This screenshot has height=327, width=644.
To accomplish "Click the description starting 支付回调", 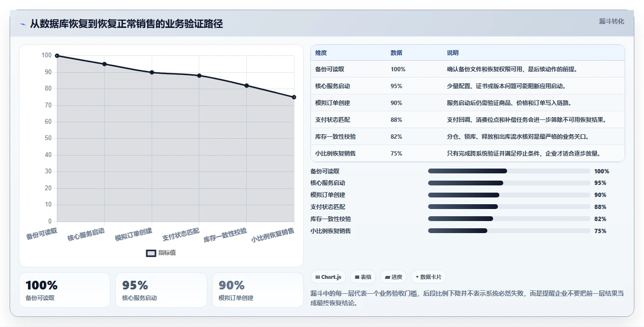I will [526, 120].
